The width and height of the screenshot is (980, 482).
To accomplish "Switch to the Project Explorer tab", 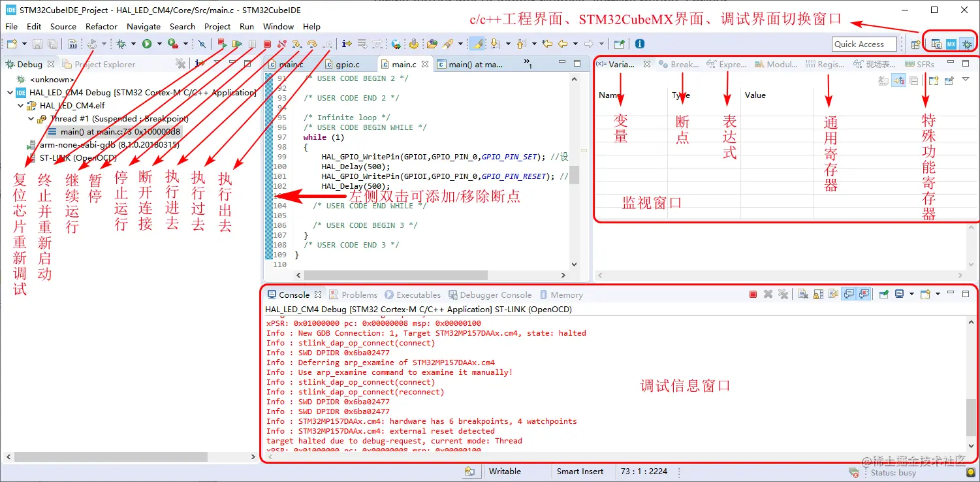I will pos(99,64).
